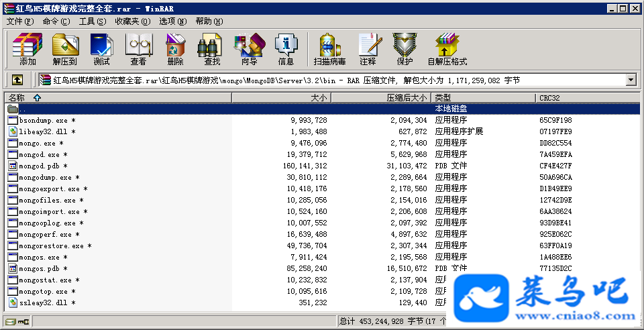This screenshot has width=644, height=330.
Task: Click the 应用程序扩展 type of libeay32.dll
Action: click(x=459, y=131)
